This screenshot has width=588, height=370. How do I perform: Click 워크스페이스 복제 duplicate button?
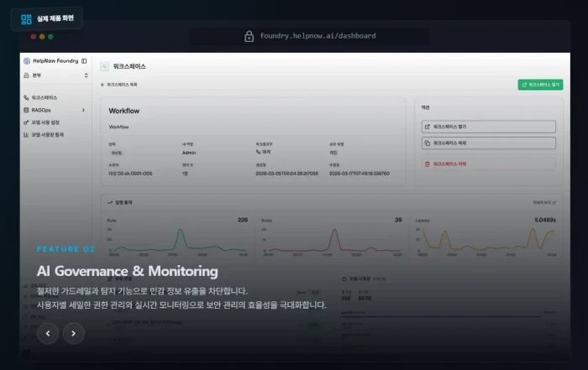pos(488,143)
